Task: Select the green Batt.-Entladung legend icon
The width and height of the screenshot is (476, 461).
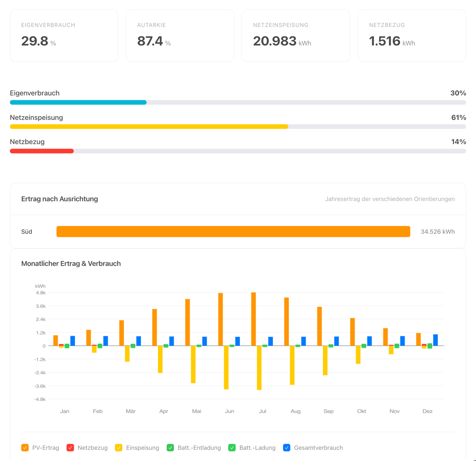Action: pyautogui.click(x=170, y=448)
